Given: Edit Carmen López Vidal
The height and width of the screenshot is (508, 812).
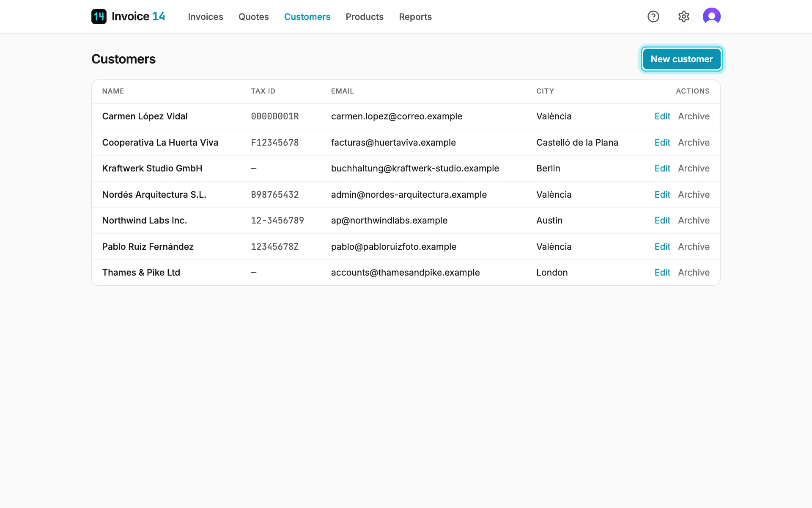Looking at the screenshot, I should (662, 116).
